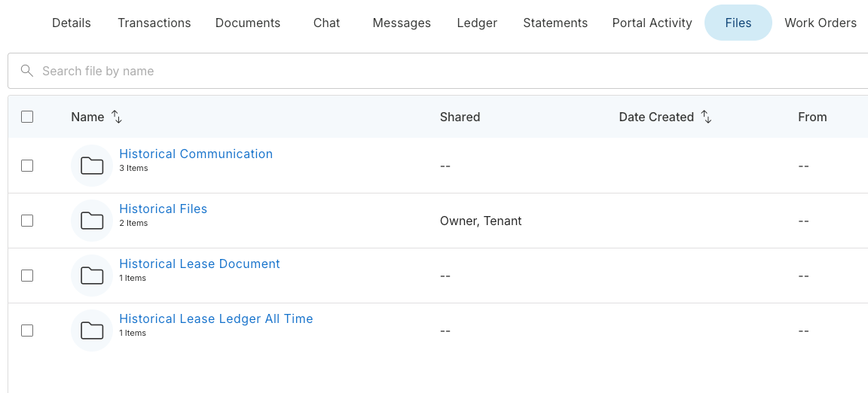Go to the Documents tab
Screen dimensions: 868x393
coord(248,23)
